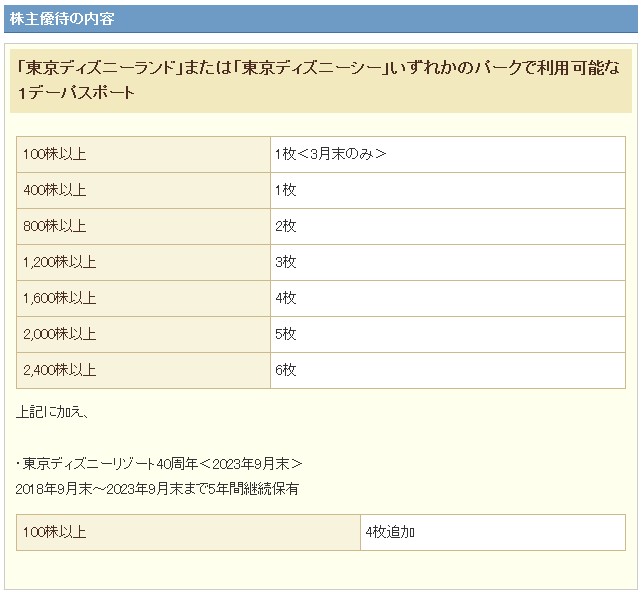Click the 6枚 cell
This screenshot has height=593, width=643.
pos(448,370)
